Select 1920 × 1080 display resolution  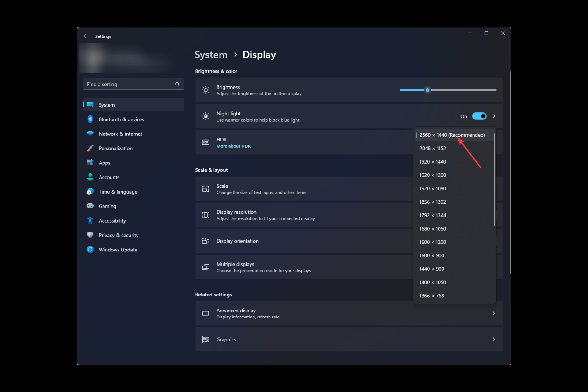pyautogui.click(x=432, y=188)
